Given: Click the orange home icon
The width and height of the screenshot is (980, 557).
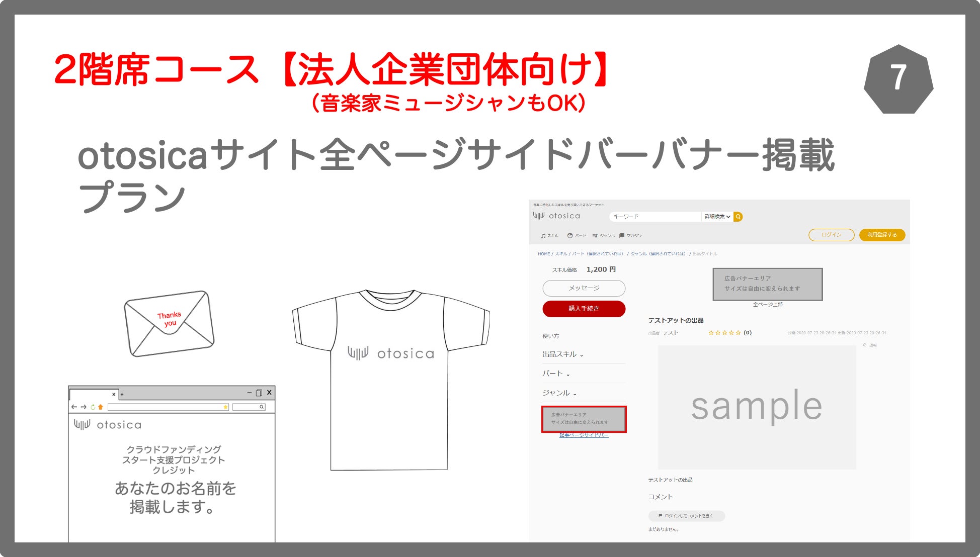Looking at the screenshot, I should click(x=101, y=407).
